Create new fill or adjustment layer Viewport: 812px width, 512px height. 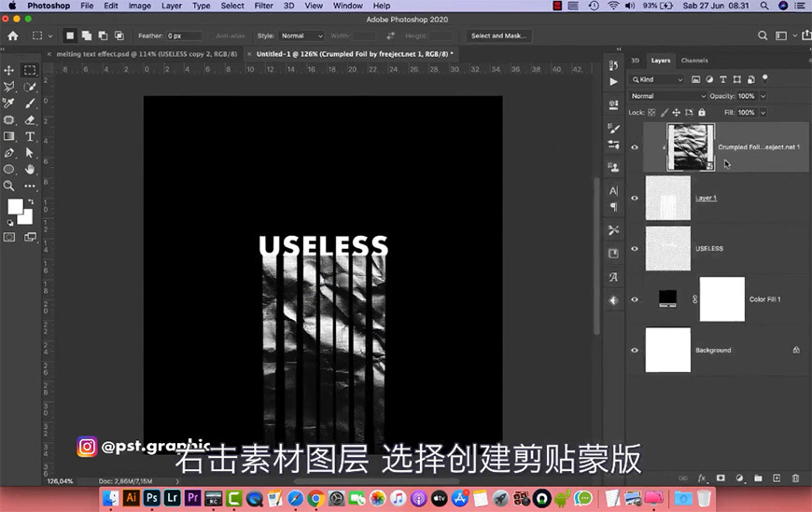coord(739,477)
